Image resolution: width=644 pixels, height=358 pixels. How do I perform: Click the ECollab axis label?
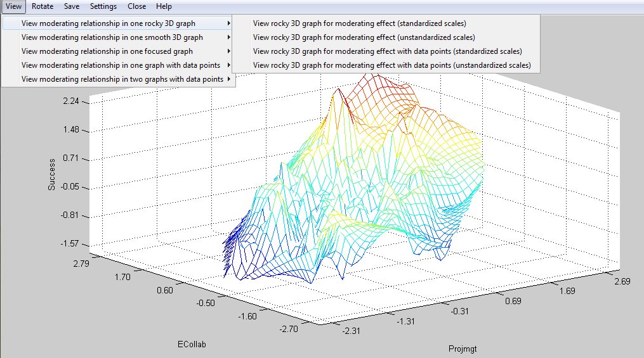192,345
